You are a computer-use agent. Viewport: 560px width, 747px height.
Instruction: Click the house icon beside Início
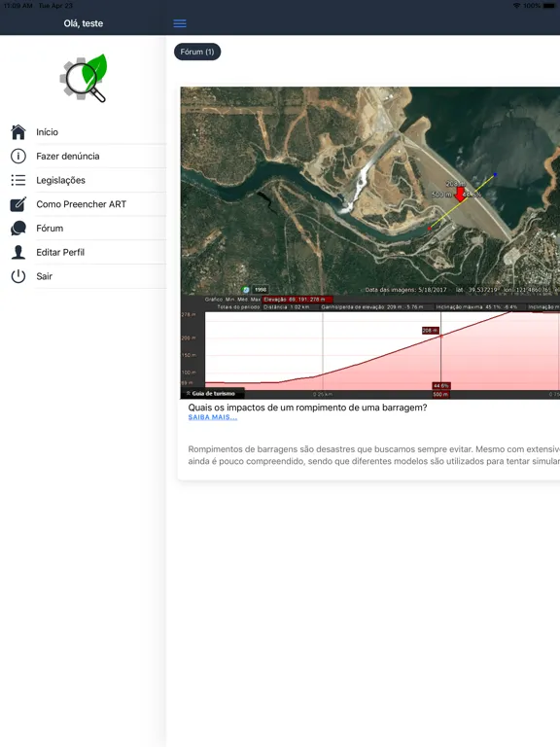(x=18, y=132)
